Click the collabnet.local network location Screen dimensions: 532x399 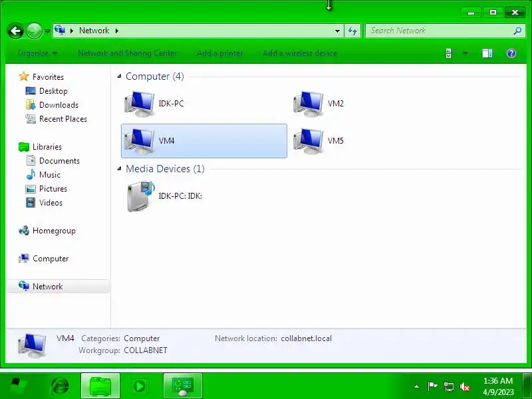pyautogui.click(x=306, y=338)
